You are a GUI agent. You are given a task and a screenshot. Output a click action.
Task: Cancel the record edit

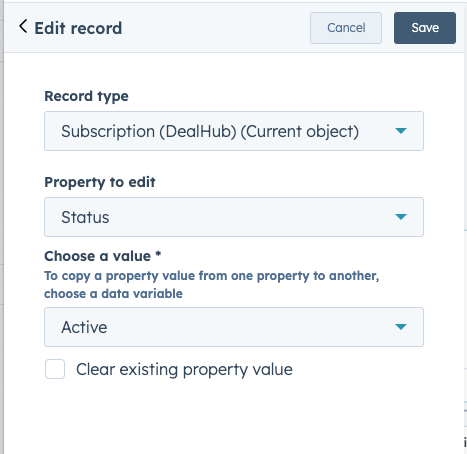[346, 28]
